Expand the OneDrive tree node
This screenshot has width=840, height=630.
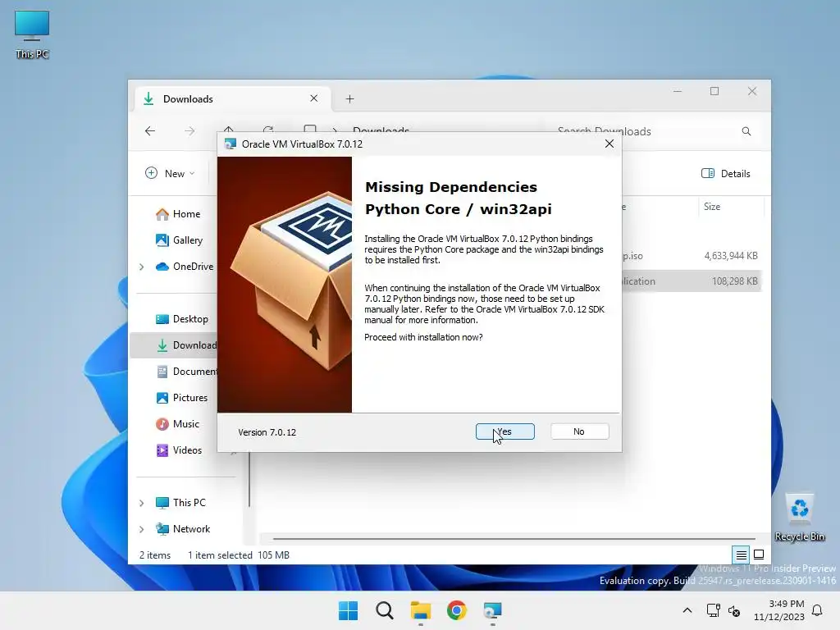[141, 267]
